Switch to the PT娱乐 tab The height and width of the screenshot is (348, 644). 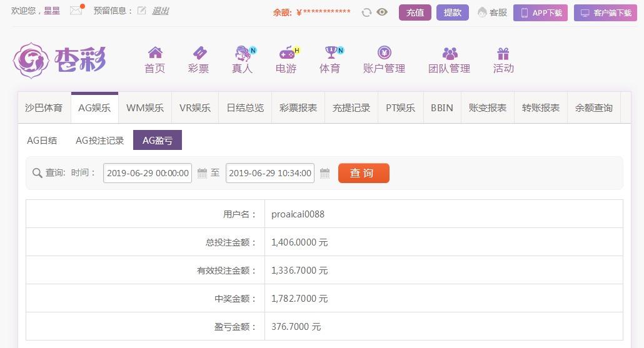click(x=400, y=108)
